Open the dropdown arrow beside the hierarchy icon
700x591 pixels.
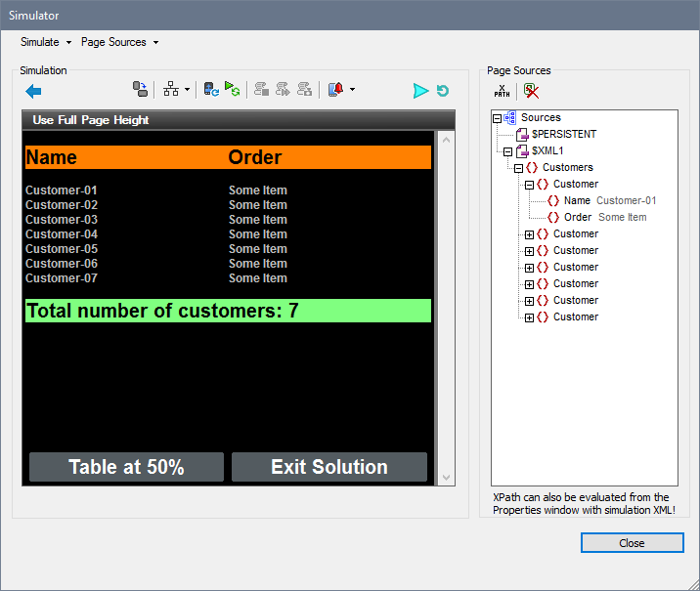(x=187, y=91)
